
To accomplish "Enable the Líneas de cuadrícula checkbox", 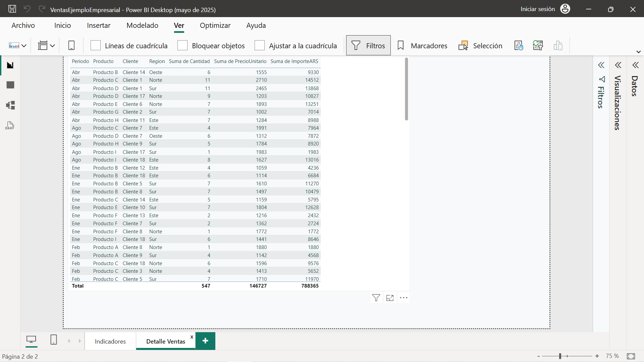I will point(96,45).
